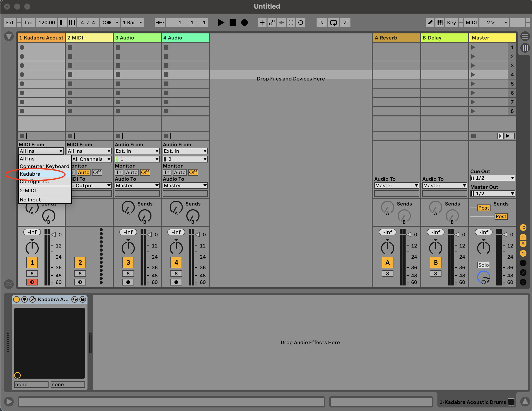Switch to Session View icon

coord(525,48)
